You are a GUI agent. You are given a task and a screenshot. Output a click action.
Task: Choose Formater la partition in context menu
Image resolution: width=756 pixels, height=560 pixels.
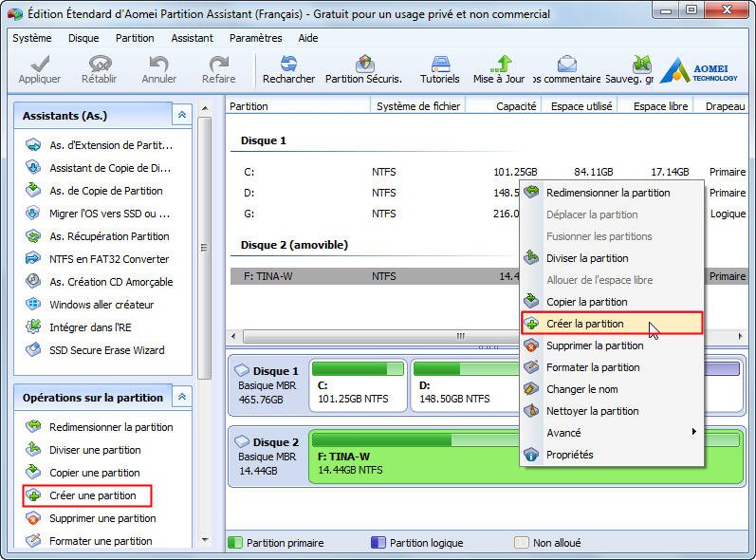[x=612, y=367]
